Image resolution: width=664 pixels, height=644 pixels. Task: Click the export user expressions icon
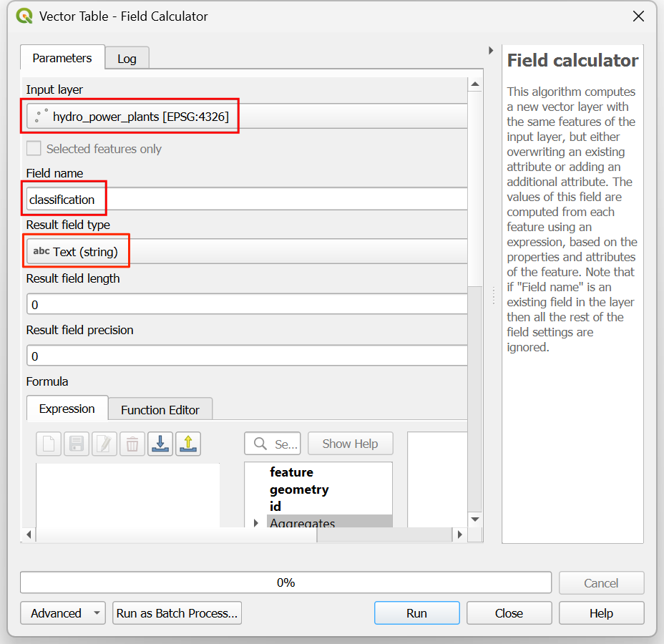tap(188, 444)
